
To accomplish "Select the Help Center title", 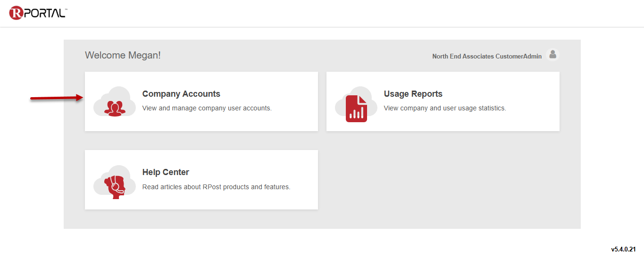I will [x=166, y=172].
